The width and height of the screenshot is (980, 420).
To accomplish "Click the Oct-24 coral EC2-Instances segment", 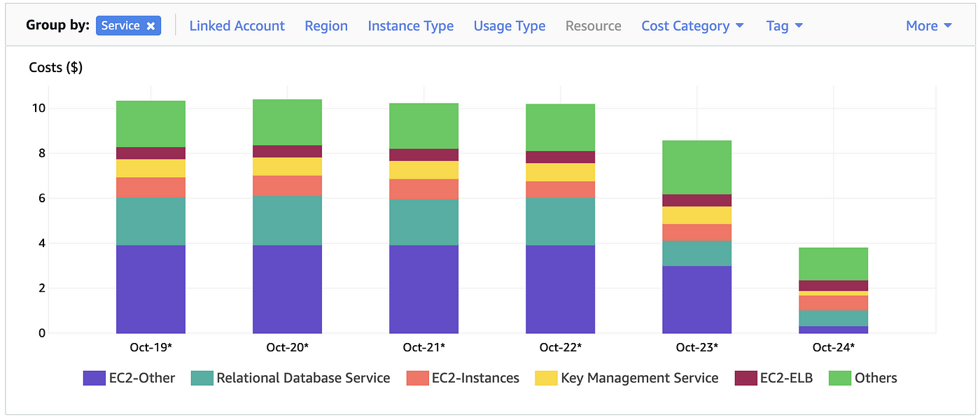I will tap(834, 303).
